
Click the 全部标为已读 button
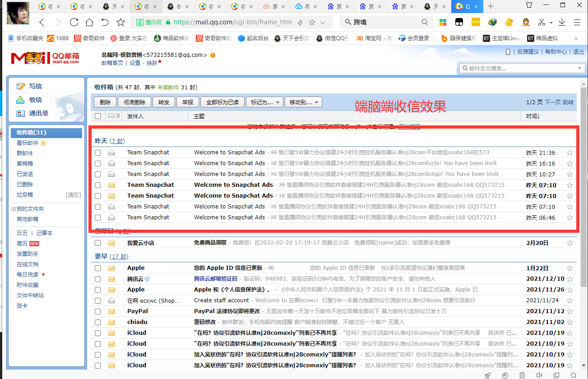[222, 102]
